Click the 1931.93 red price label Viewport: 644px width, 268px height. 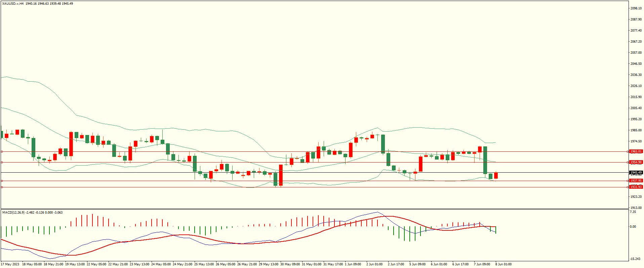[x=636, y=187]
